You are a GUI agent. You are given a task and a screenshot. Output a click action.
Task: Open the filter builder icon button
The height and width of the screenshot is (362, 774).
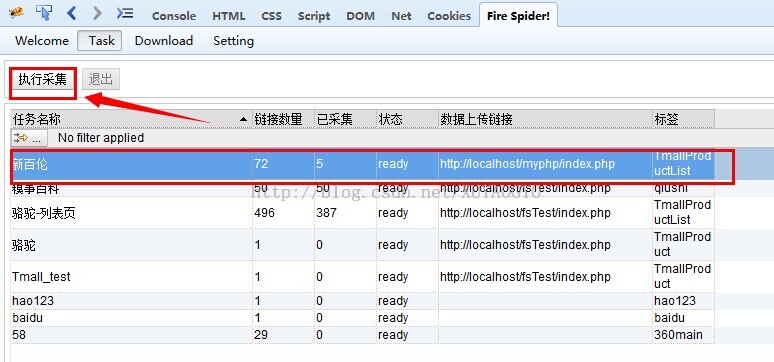tap(29, 138)
